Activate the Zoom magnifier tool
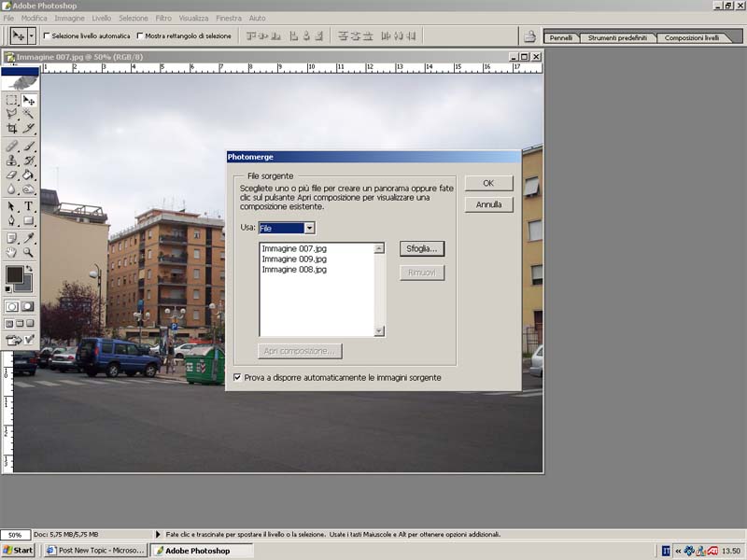This screenshot has width=747, height=560. tap(29, 252)
